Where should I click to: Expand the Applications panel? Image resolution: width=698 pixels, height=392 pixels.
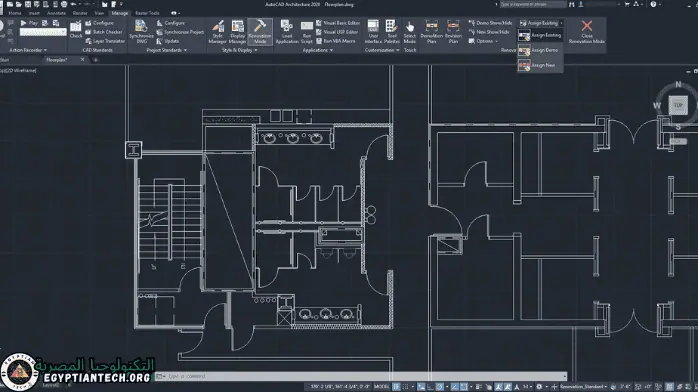[x=318, y=50]
